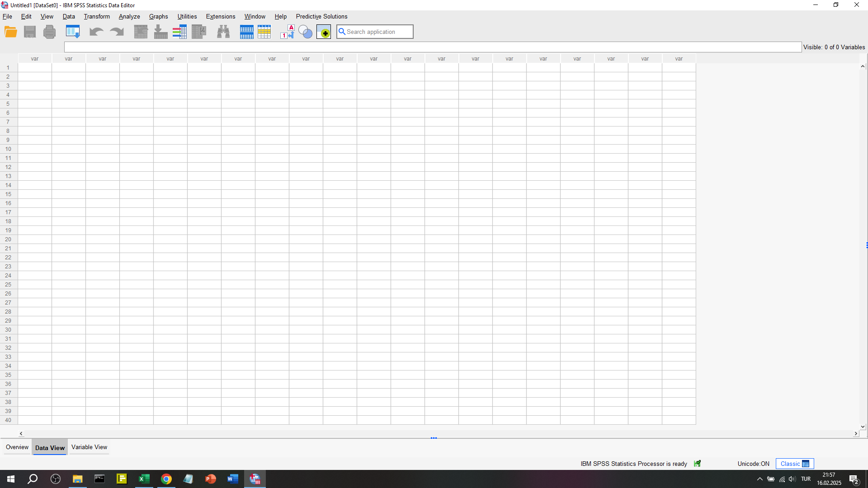The height and width of the screenshot is (488, 868).
Task: Recall recently used dialogs
Action: tap(72, 32)
